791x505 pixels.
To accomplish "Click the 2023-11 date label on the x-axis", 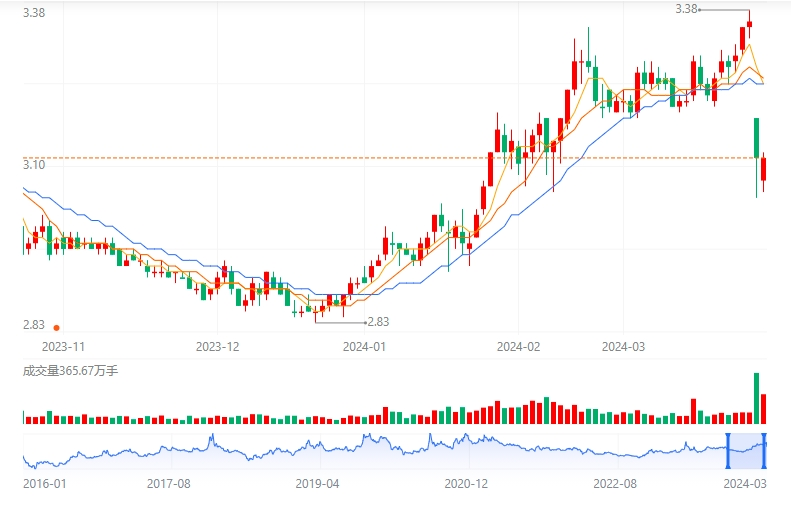I will [x=63, y=347].
